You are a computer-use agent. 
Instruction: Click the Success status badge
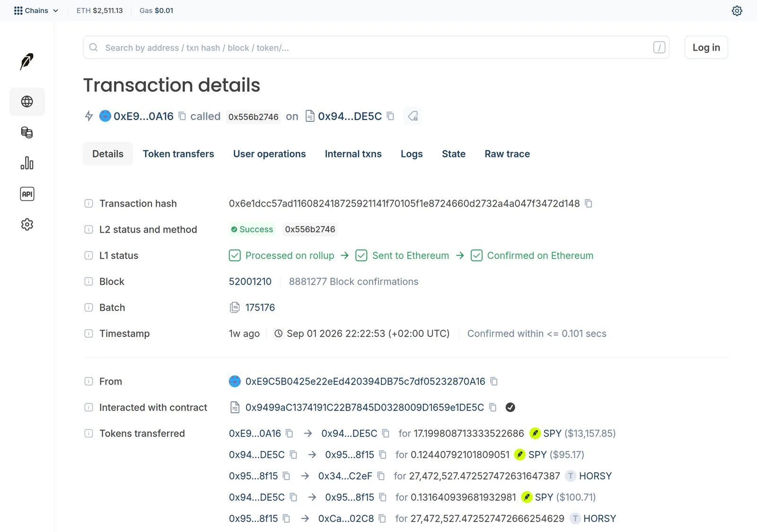pyautogui.click(x=252, y=229)
